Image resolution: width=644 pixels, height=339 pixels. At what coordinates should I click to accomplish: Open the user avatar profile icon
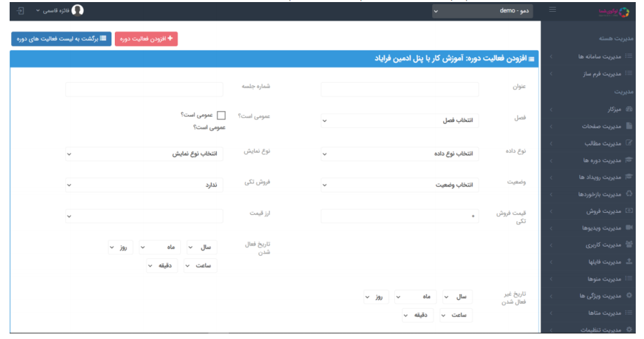[77, 10]
